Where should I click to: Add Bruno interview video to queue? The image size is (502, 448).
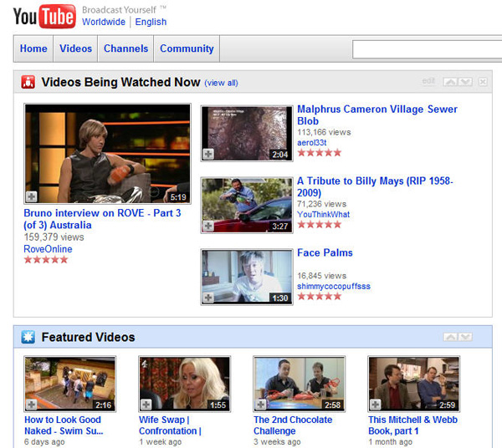pos(32,196)
